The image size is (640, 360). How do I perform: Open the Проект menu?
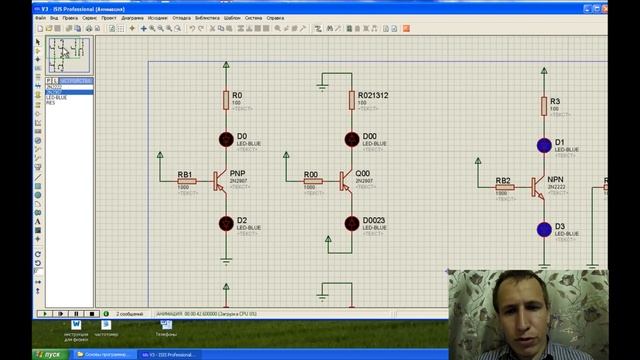point(109,18)
